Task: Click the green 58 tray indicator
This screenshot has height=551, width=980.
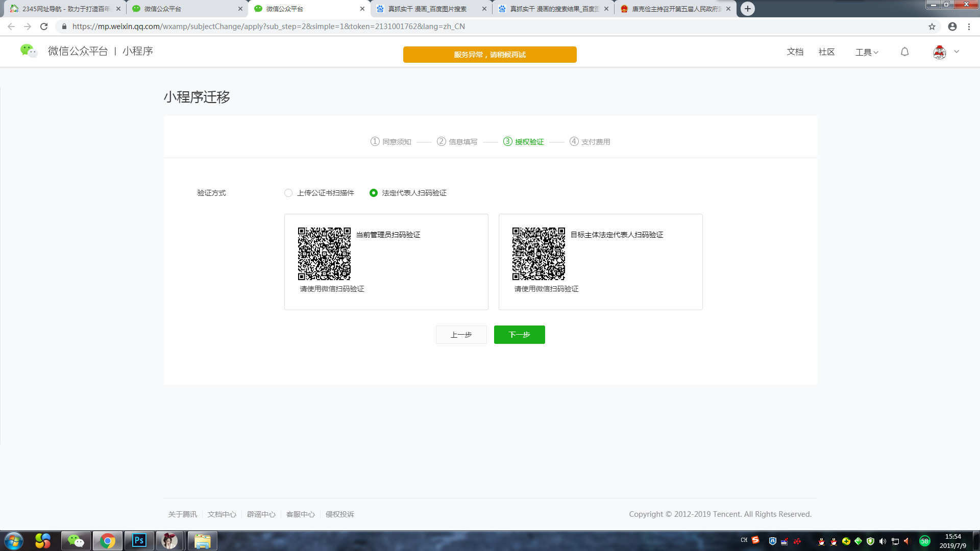Action: [924, 541]
